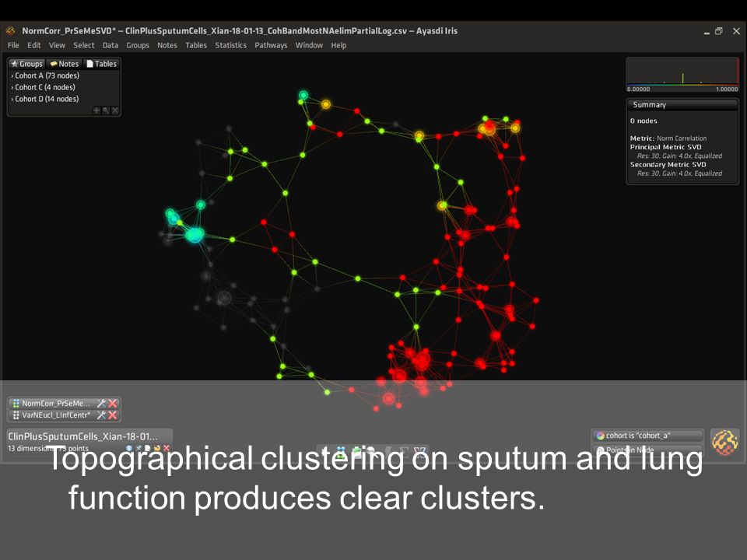Expand the Cohort D group arrow

pyautogui.click(x=12, y=99)
